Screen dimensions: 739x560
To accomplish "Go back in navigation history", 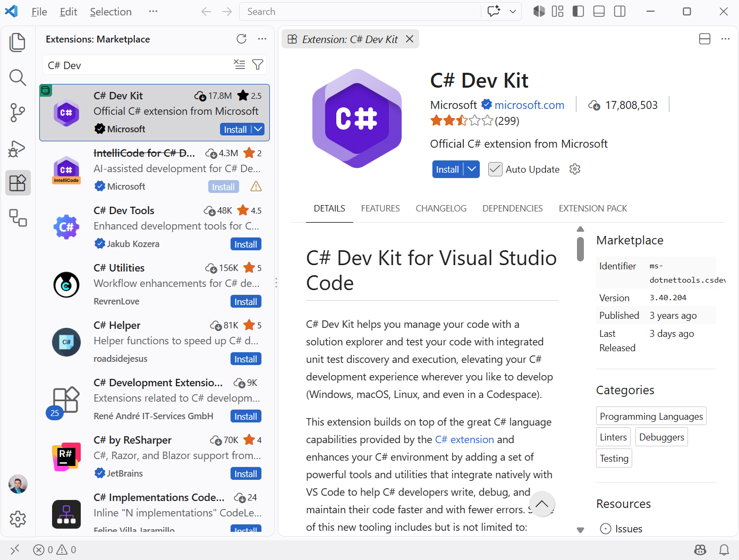I will (206, 12).
